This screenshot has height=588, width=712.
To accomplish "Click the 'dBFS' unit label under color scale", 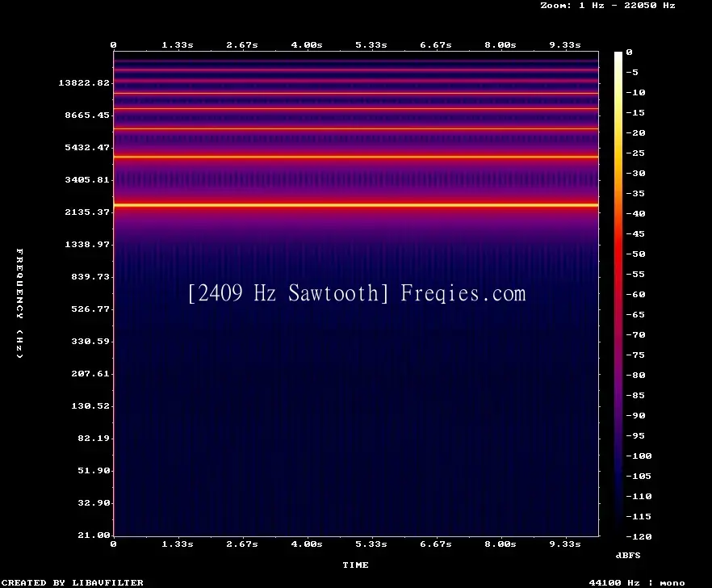I will (x=628, y=555).
